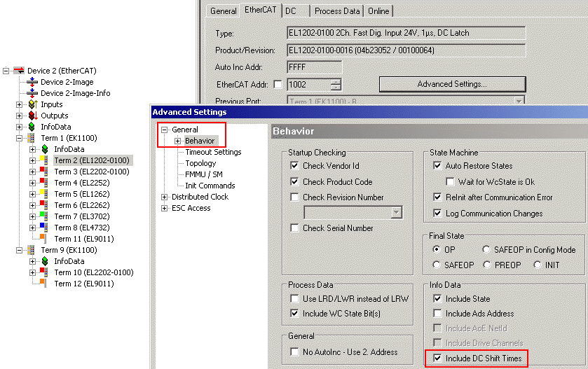This screenshot has width=588, height=369.
Task: Click the Device 2 (EtherCAT) device icon
Action: pyautogui.click(x=19, y=71)
